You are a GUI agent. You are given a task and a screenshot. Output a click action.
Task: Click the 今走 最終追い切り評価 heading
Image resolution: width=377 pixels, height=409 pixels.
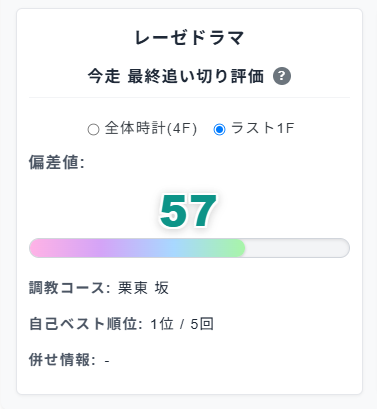point(176,76)
